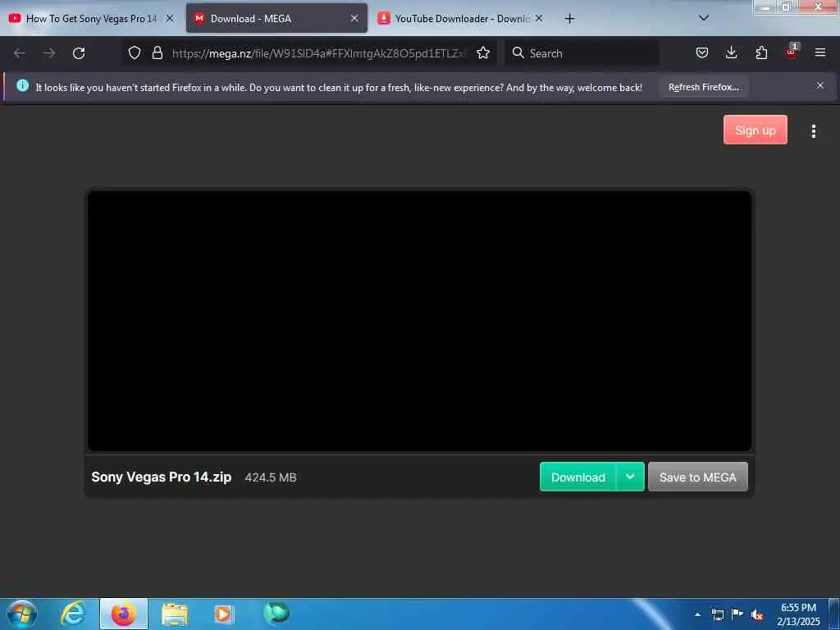Switch to How To Get Sony Vegas Pro 14 tab
Image resolution: width=840 pixels, height=630 pixels.
tap(92, 19)
